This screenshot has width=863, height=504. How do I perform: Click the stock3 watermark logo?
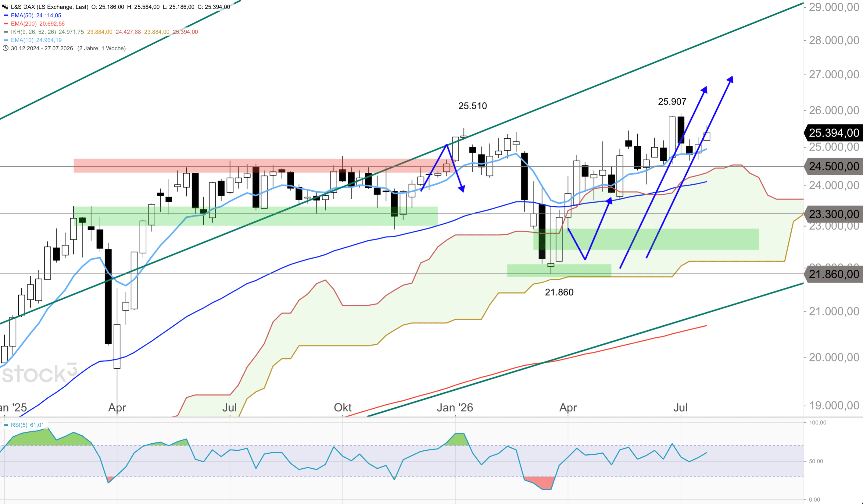tap(39, 373)
